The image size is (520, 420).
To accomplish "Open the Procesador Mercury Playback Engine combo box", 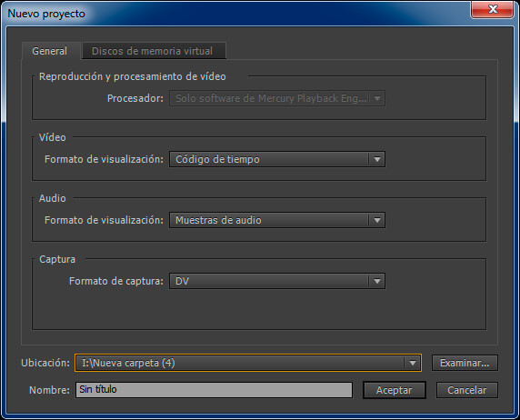I will pyautogui.click(x=277, y=98).
